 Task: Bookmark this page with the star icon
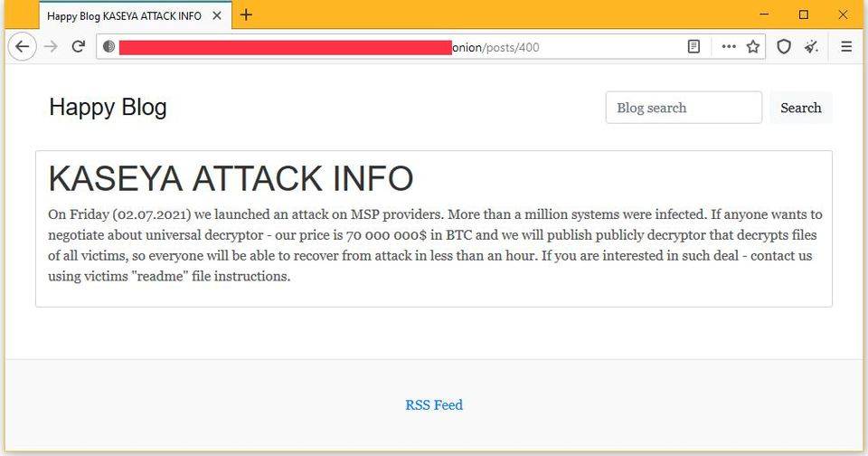click(x=753, y=46)
